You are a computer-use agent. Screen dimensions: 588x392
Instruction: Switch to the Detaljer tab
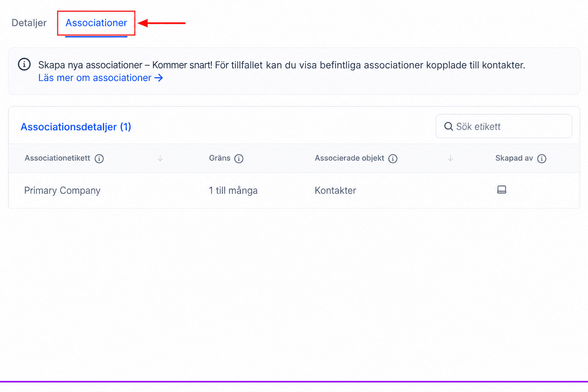coord(29,23)
